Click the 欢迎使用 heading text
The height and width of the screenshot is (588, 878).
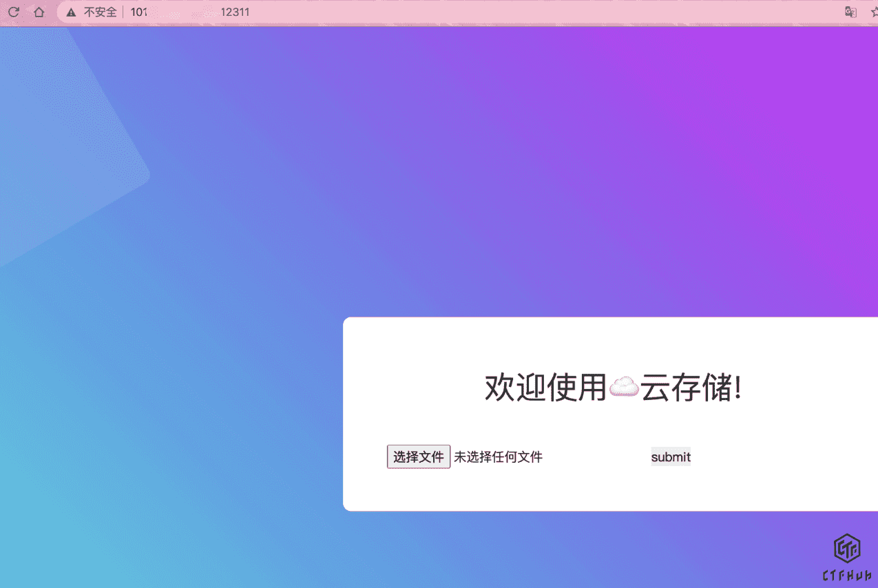[545, 387]
